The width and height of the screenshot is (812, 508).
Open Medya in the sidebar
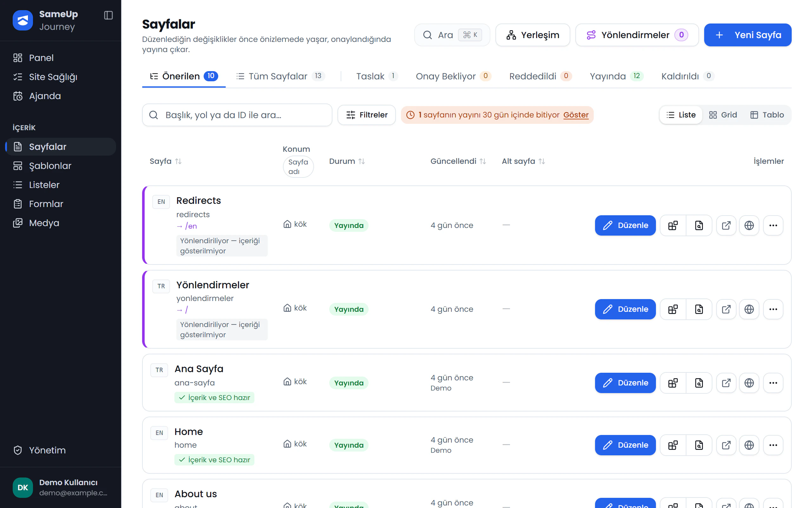pos(60,223)
